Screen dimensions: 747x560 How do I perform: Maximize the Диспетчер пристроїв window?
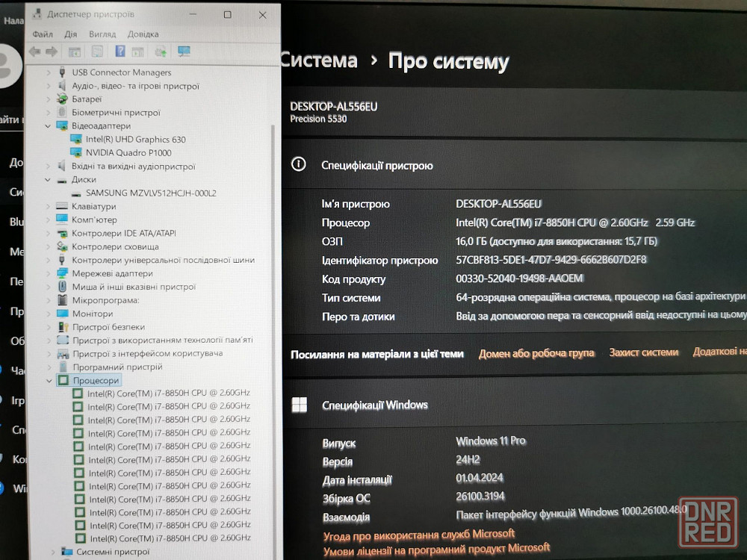(x=228, y=15)
